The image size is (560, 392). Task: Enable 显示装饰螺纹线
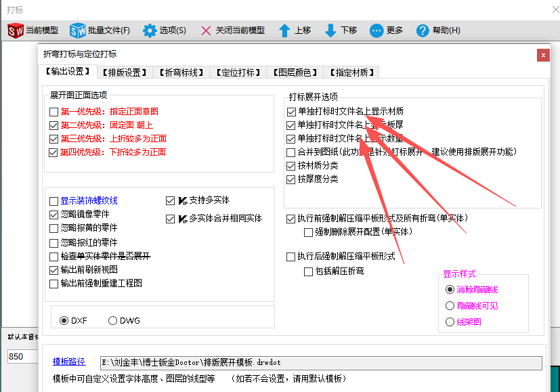point(52,200)
